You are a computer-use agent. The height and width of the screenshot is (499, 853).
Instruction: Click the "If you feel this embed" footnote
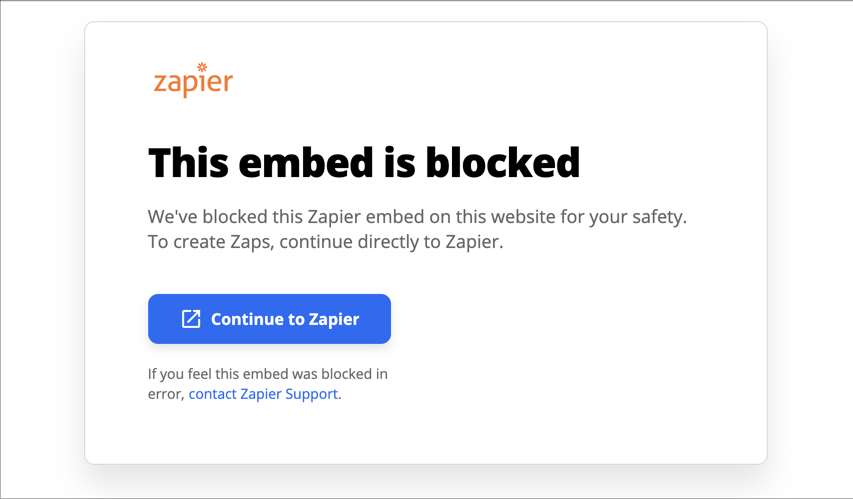268,375
